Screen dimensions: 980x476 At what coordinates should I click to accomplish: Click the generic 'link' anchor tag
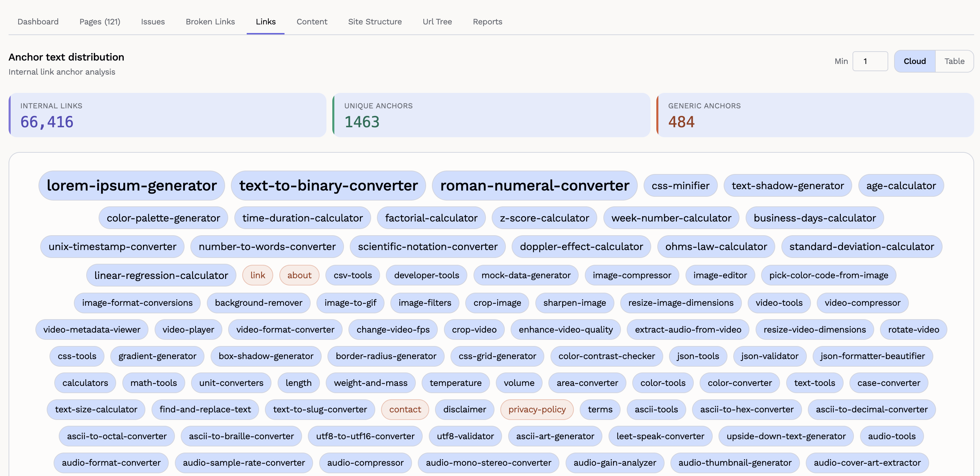pos(258,275)
